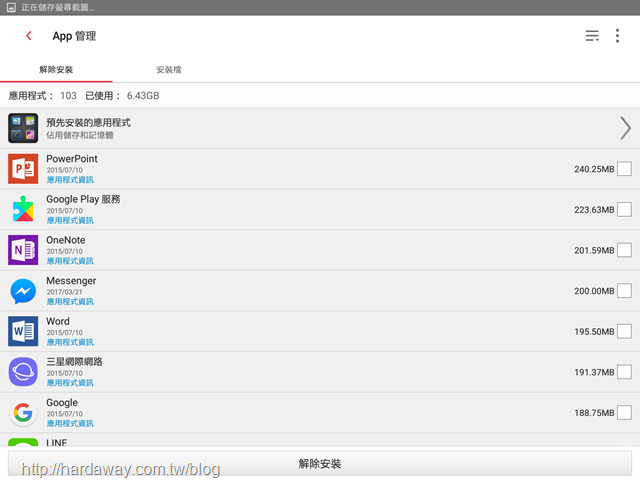Click the 200.00MB size value
640x480 pixels.
[594, 291]
